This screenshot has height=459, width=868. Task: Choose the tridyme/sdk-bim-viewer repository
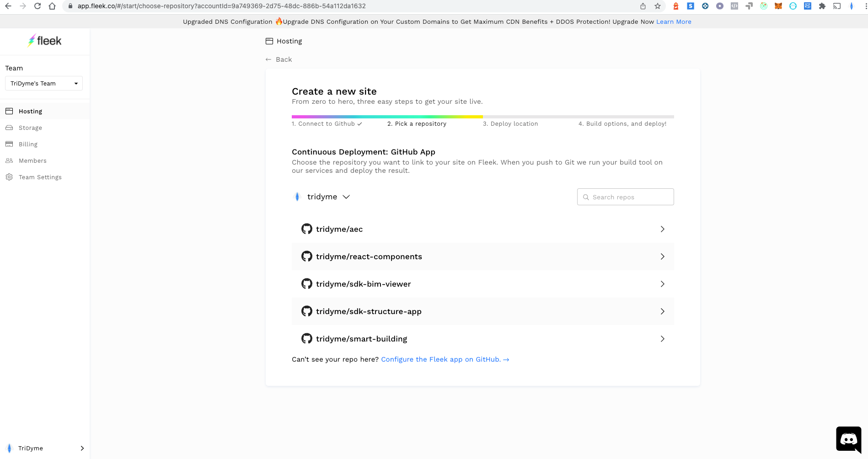(483, 284)
